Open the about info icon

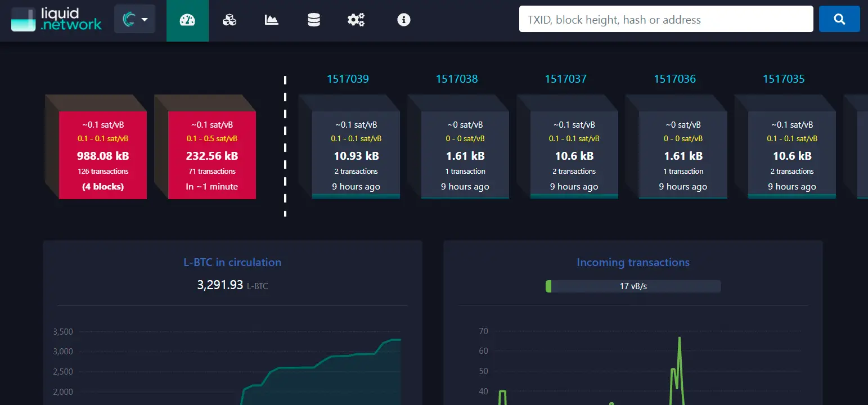404,20
